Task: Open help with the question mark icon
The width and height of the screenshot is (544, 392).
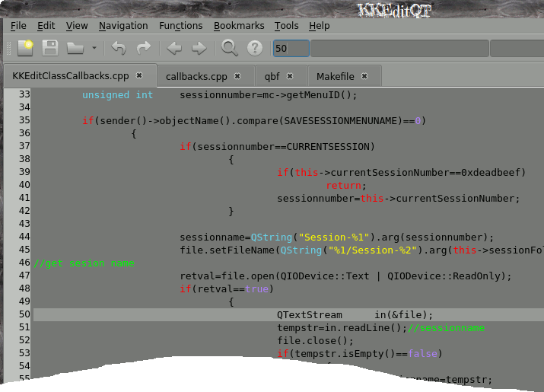Action: [255, 48]
